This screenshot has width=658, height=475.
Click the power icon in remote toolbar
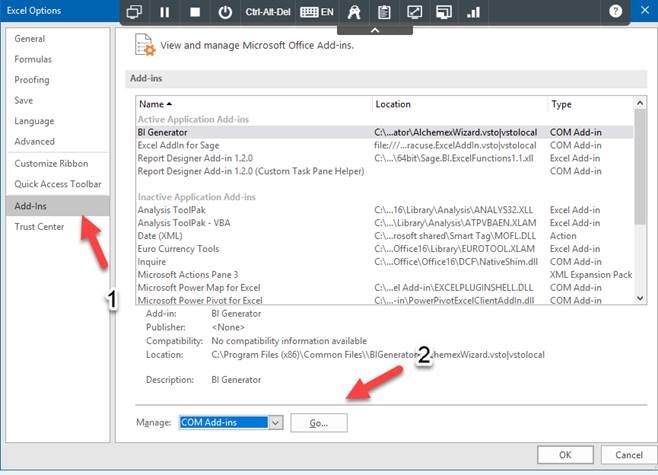[225, 12]
